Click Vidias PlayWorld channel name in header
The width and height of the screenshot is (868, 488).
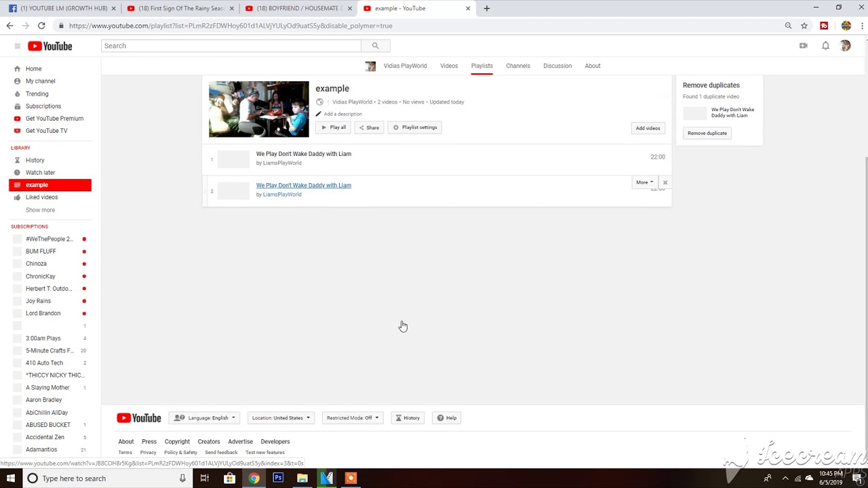(405, 66)
